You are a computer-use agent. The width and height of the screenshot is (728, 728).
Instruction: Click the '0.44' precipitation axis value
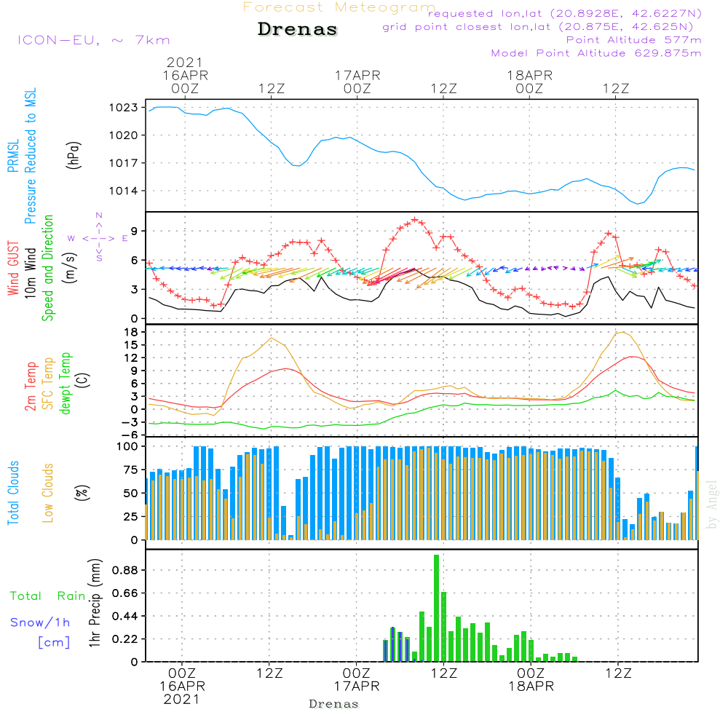(125, 617)
